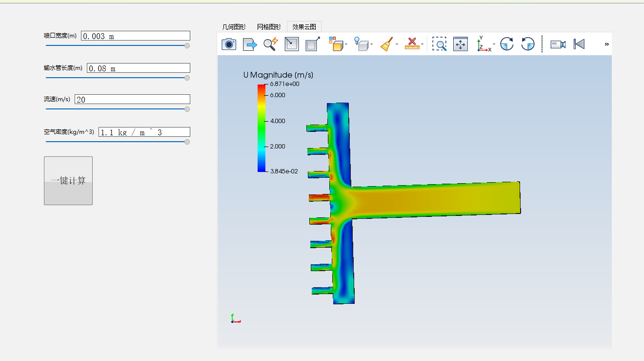This screenshot has width=644, height=361.
Task: Click the XYZ axes orientation icon
Action: (x=483, y=44)
